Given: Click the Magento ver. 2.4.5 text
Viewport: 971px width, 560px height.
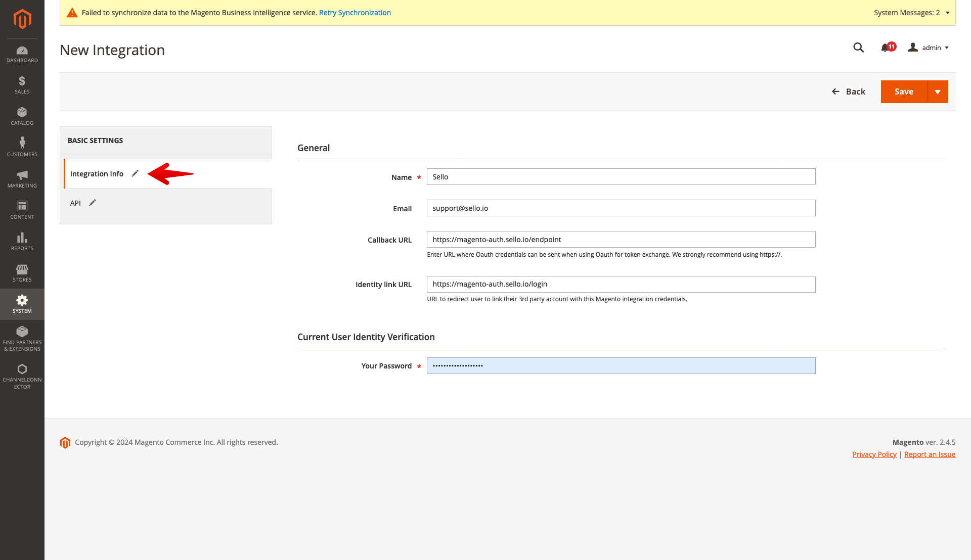Looking at the screenshot, I should pos(924,442).
